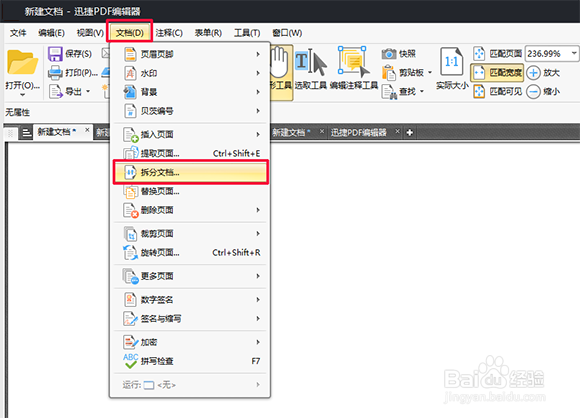
Task: Choose 拆分文档... from the menu
Action: (x=191, y=172)
